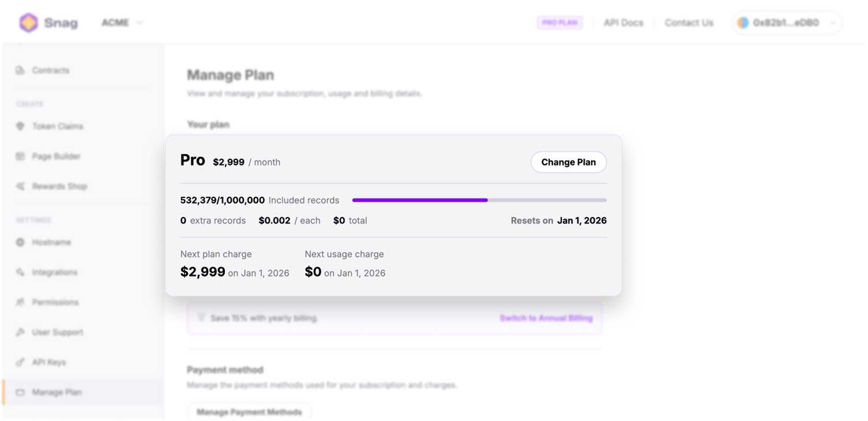This screenshot has height=421, width=868.
Task: Open the Rewards Shop section
Action: (21, 186)
